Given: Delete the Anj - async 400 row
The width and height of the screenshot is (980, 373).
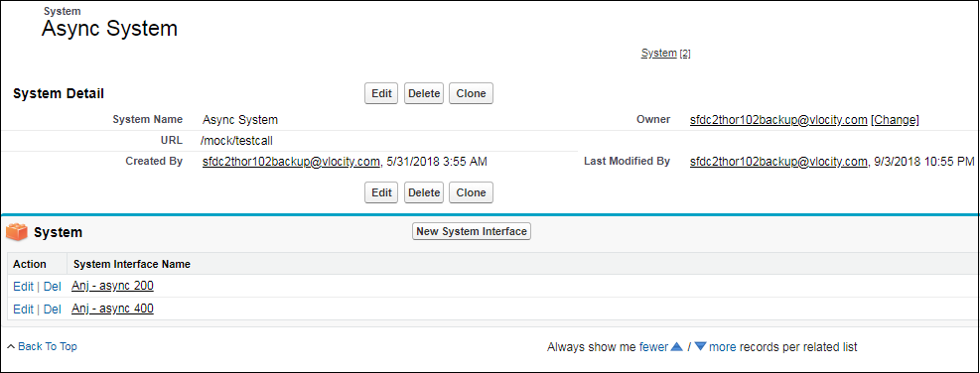Looking at the screenshot, I should tap(52, 310).
